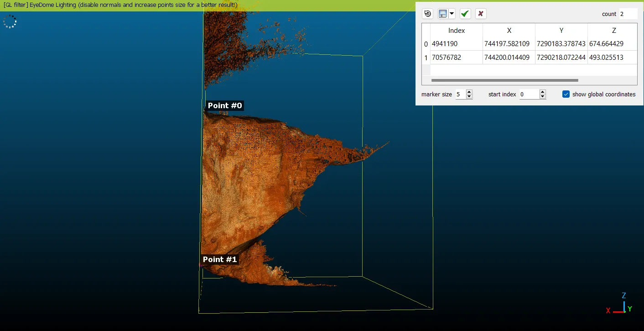Click the floppy disk export icon
Screen dimensions: 644x331
point(442,14)
